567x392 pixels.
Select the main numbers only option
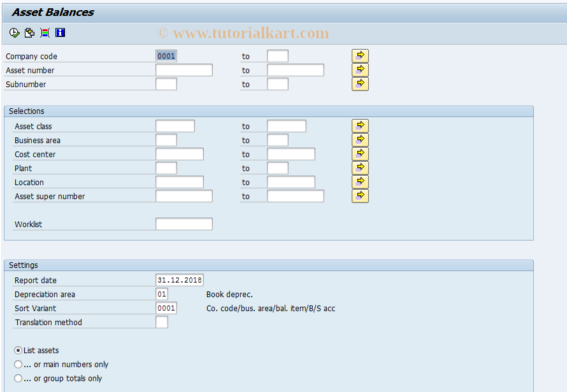coord(18,364)
